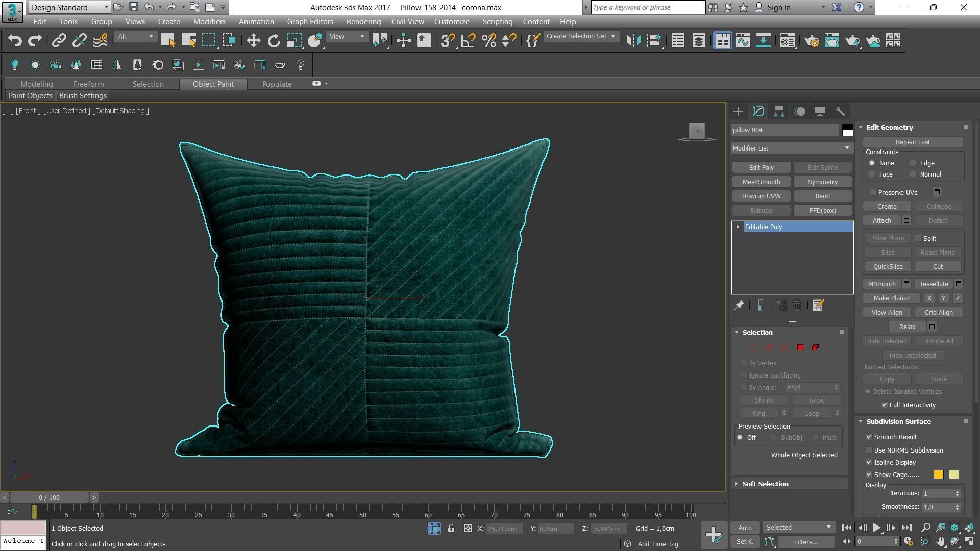Open the View reference coordinate dropdown
The image size is (980, 551).
[x=347, y=37]
